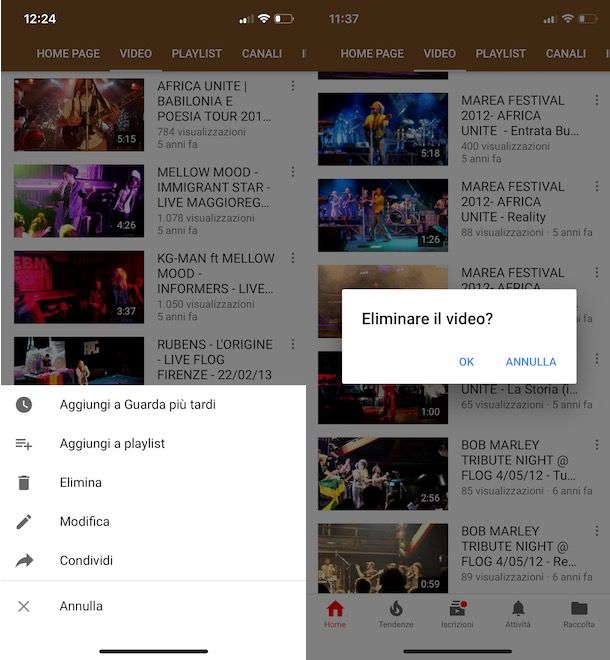Open the 5:18 MAREA FESTIVAL video thumbnail
This screenshot has height=660, width=610.
coord(383,129)
